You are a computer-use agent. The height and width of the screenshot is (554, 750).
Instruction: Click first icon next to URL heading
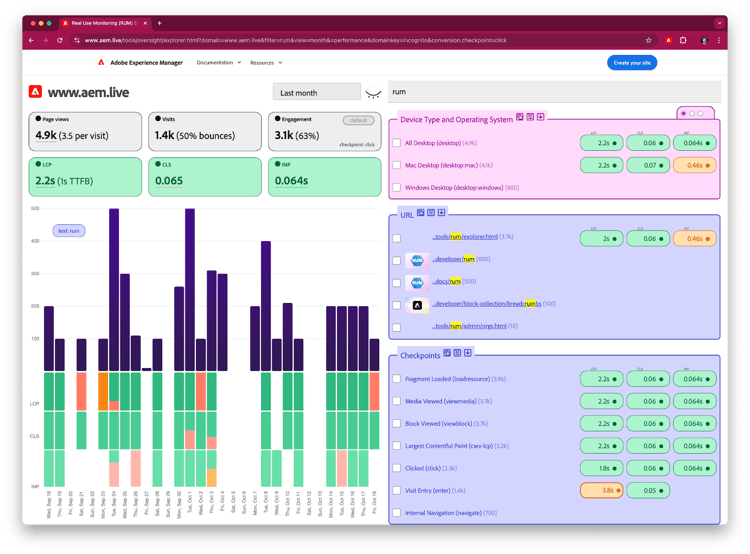point(420,212)
